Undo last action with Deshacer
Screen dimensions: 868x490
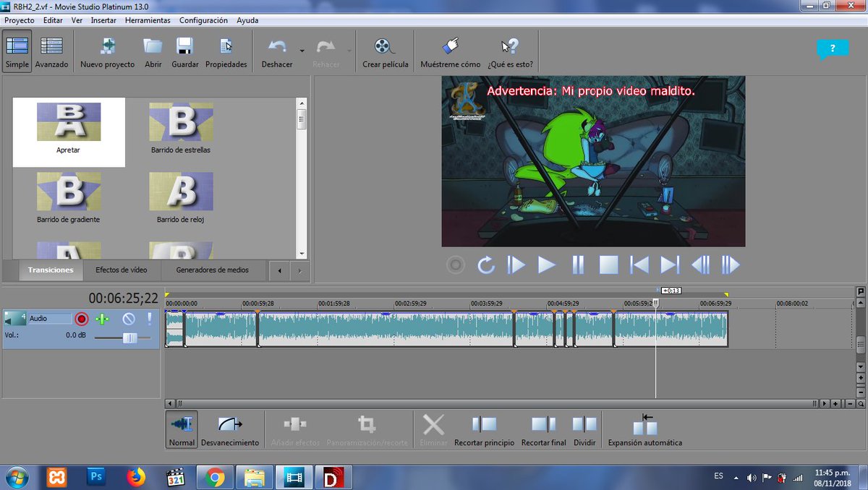(x=277, y=51)
